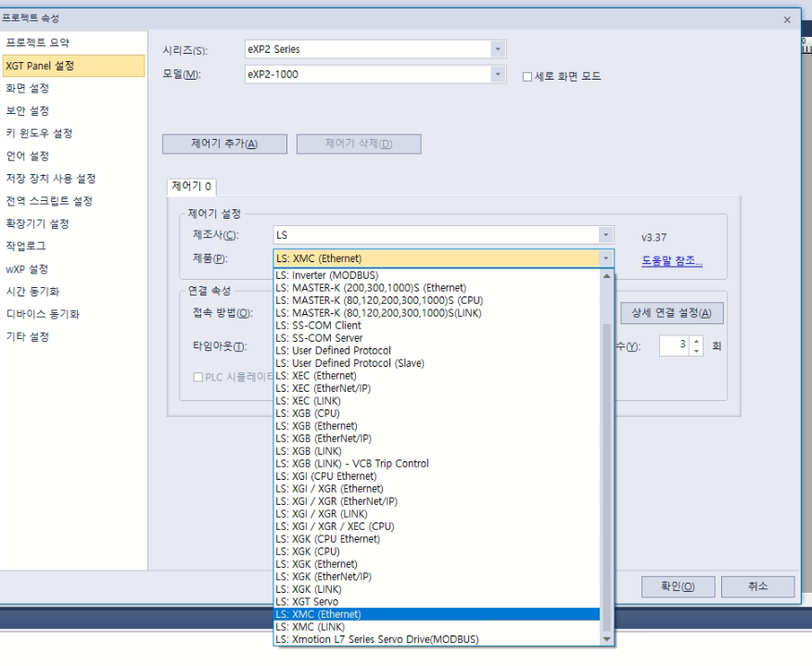
Task: Pick LS: XGB (LINK) - VCB Trip Control
Action: tap(437, 464)
